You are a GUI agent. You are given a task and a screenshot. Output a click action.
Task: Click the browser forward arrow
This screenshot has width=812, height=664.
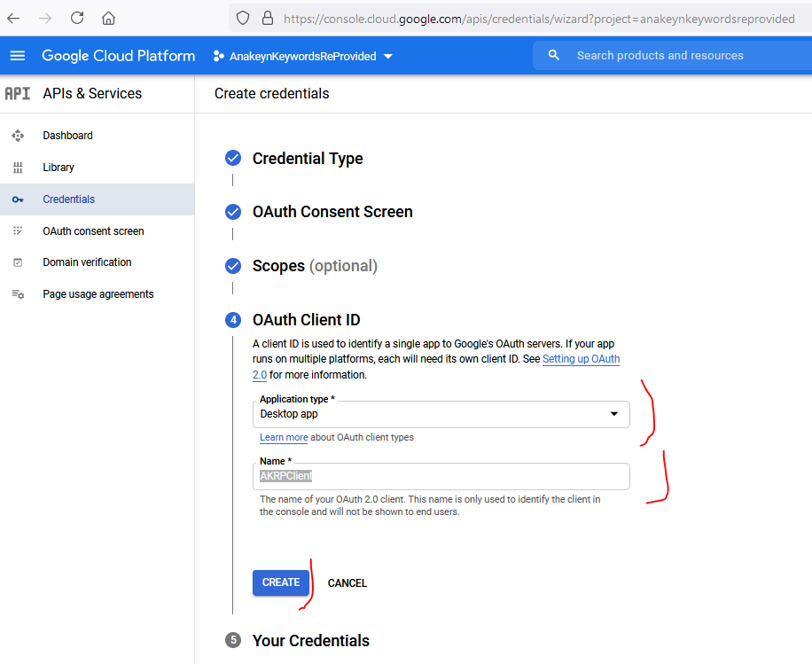coord(45,19)
